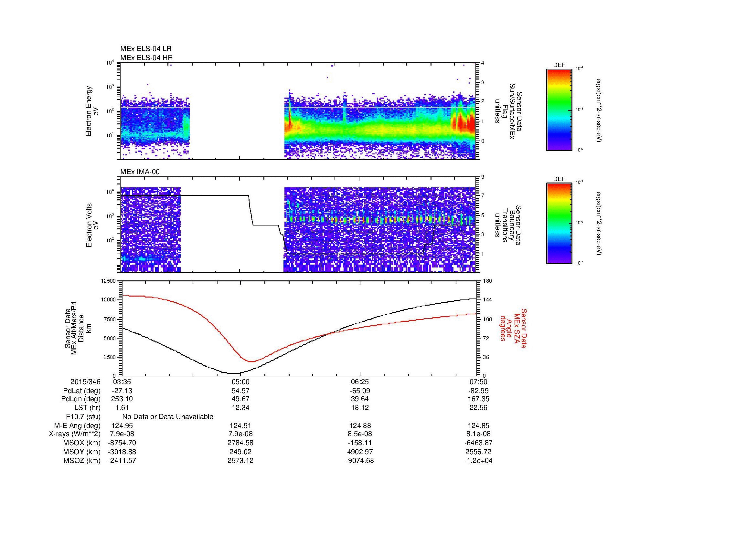Click the 05:00 time tick label
This screenshot has width=756, height=534.
[x=240, y=382]
